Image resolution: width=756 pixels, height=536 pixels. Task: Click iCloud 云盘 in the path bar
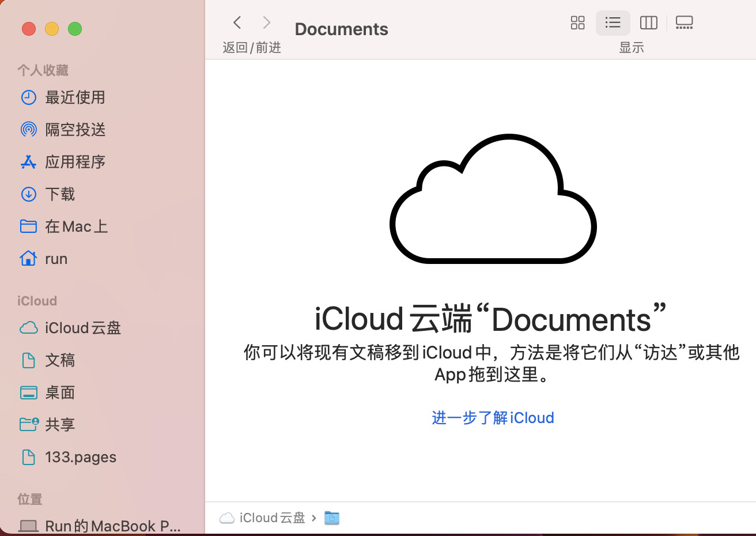pos(271,518)
